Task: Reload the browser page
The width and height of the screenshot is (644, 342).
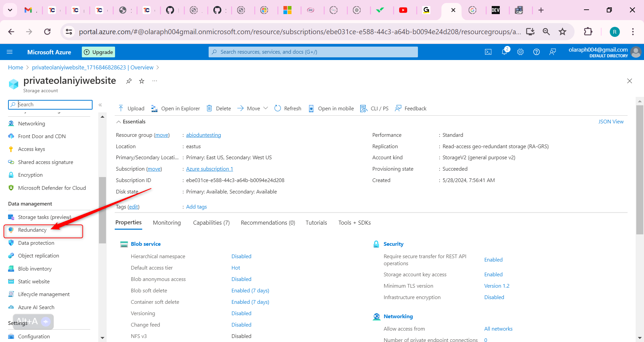Action: [47, 32]
